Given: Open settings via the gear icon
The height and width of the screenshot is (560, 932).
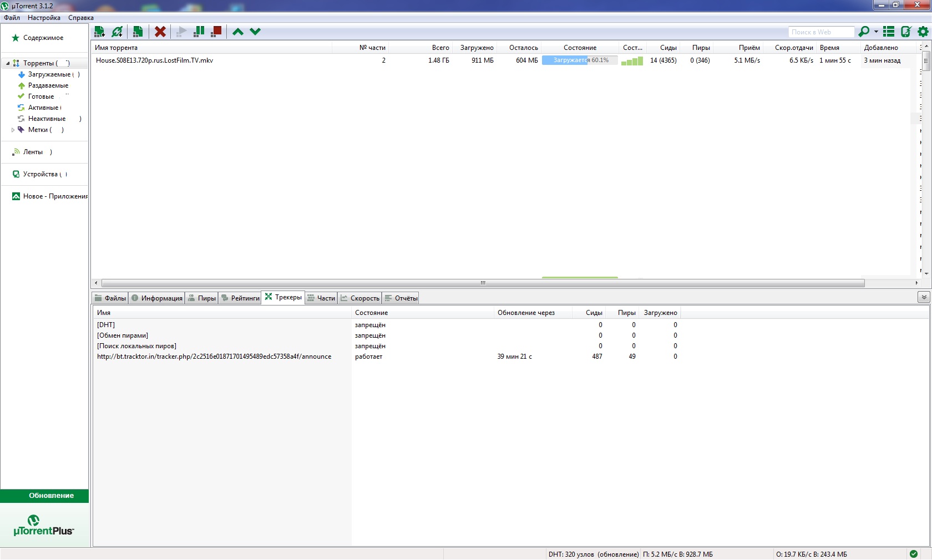Looking at the screenshot, I should [923, 32].
